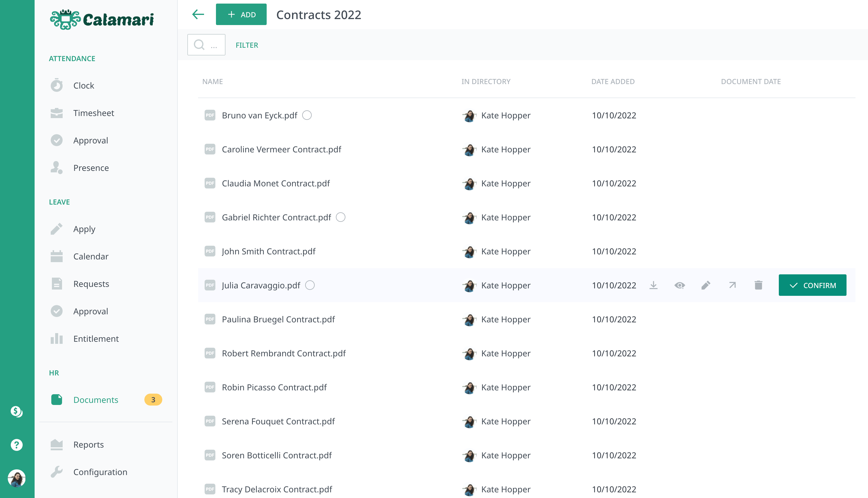Screen dimensions: 868x498
Task: Click the back arrow icon
Action: [198, 14]
